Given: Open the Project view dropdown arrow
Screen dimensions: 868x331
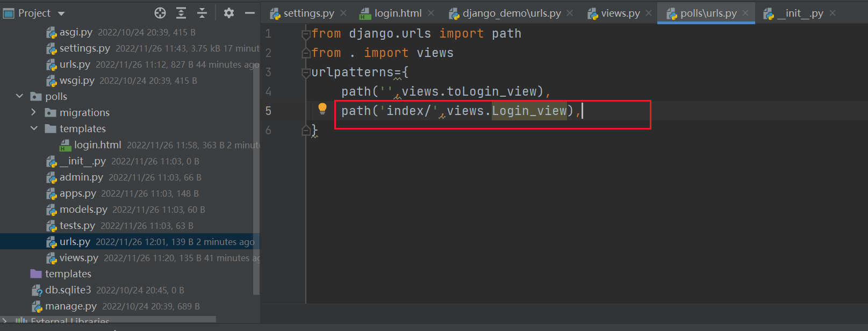Looking at the screenshot, I should (61, 13).
